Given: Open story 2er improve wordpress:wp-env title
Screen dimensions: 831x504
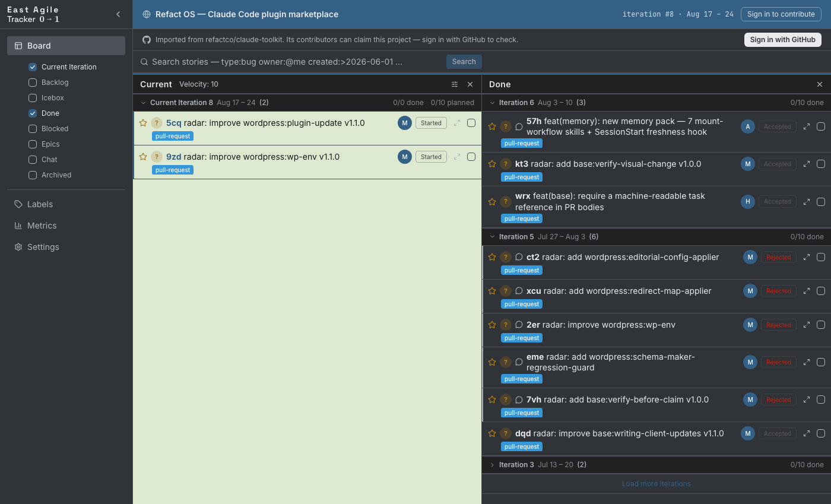Looking at the screenshot, I should point(601,325).
